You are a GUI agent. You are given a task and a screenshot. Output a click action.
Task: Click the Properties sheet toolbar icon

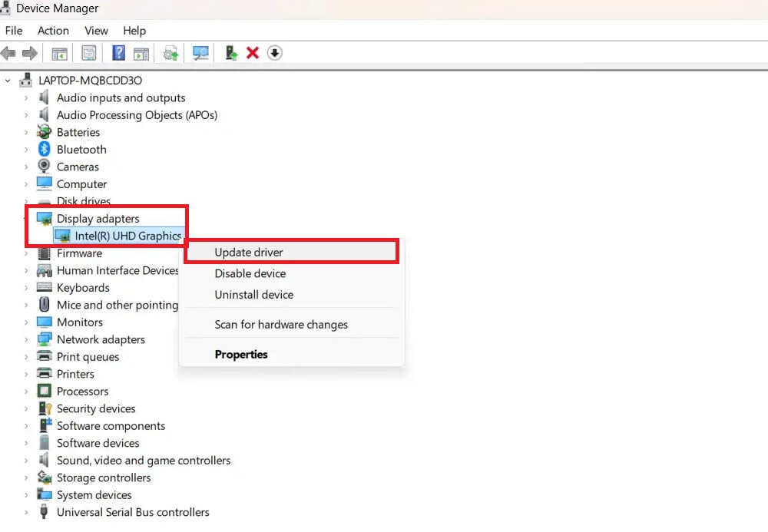(88, 53)
